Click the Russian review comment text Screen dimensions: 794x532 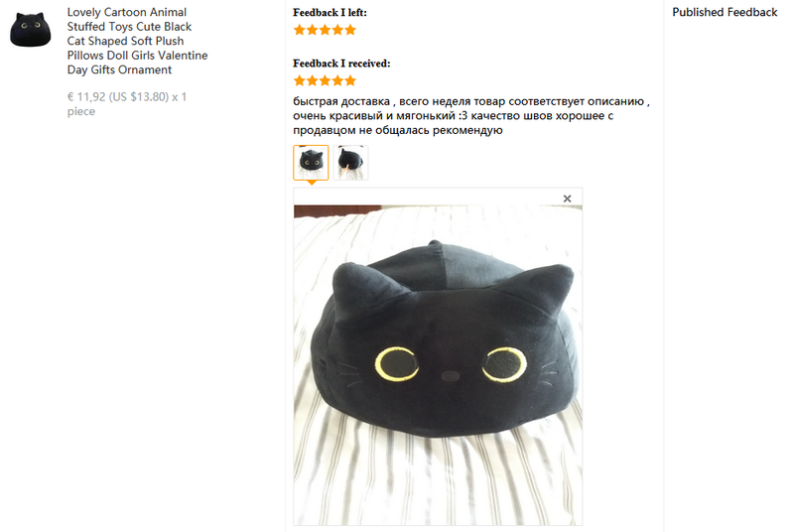[x=470, y=115]
